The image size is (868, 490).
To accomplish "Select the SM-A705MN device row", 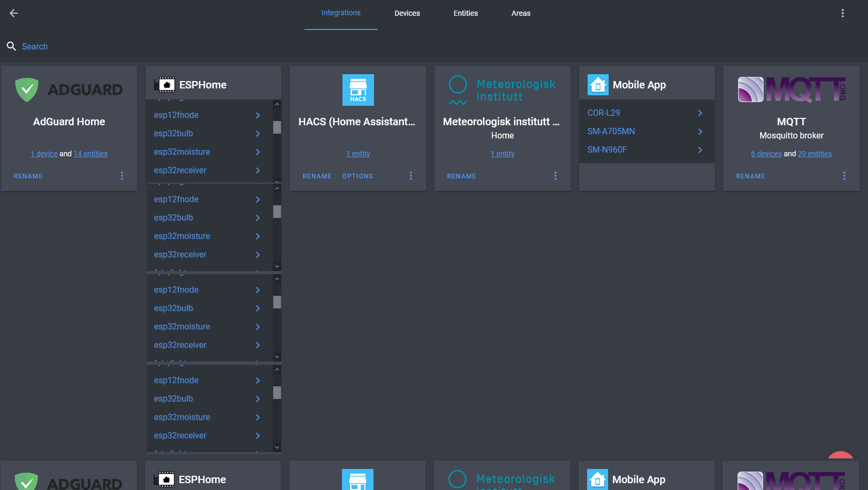I will pos(647,132).
